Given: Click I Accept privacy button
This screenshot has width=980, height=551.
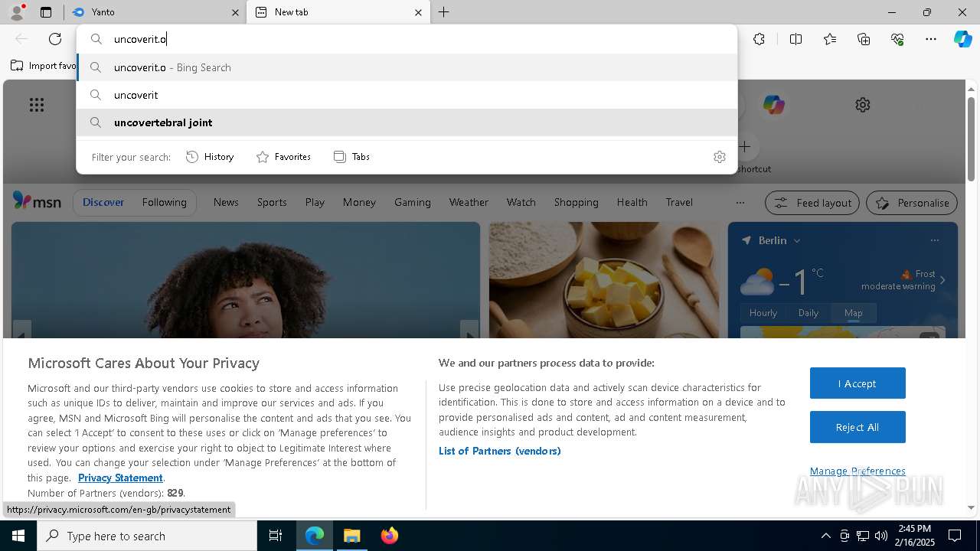Looking at the screenshot, I should coord(857,383).
